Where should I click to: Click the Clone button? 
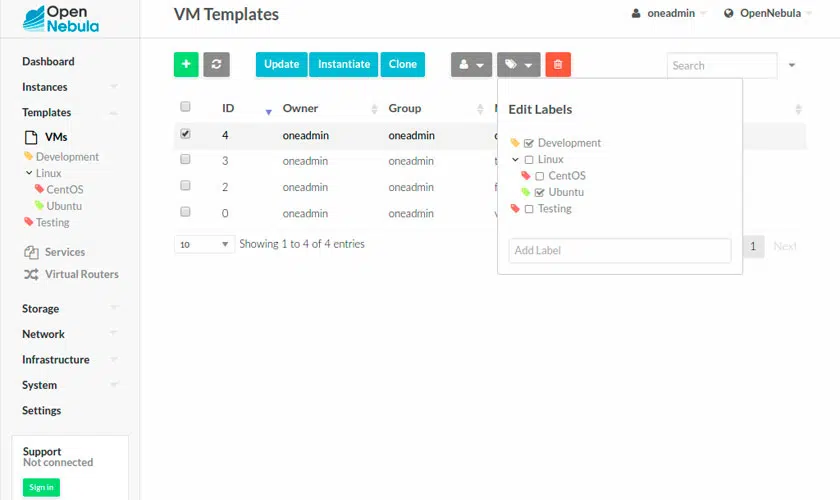pyautogui.click(x=402, y=64)
